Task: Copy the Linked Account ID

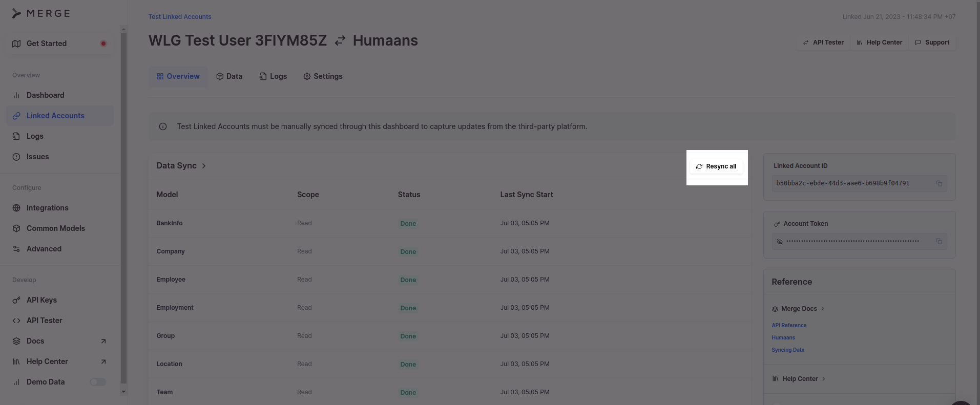Action: pos(939,183)
